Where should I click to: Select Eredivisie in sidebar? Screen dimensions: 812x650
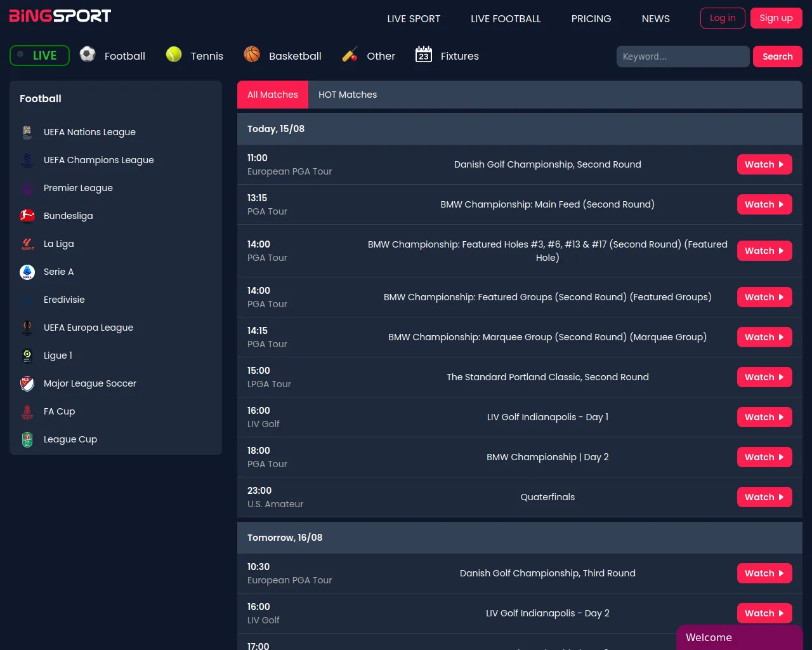[x=64, y=300]
